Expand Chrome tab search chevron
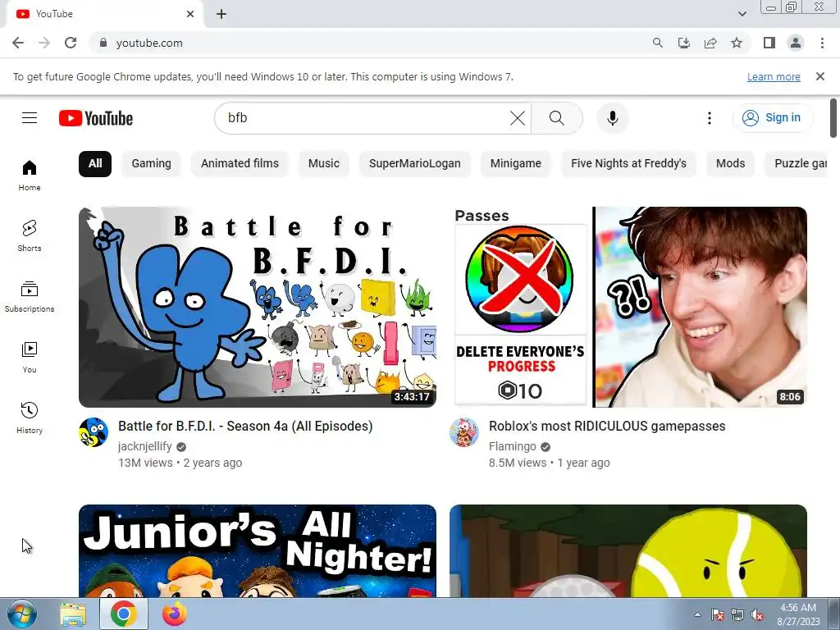The width and height of the screenshot is (840, 630). tap(742, 14)
